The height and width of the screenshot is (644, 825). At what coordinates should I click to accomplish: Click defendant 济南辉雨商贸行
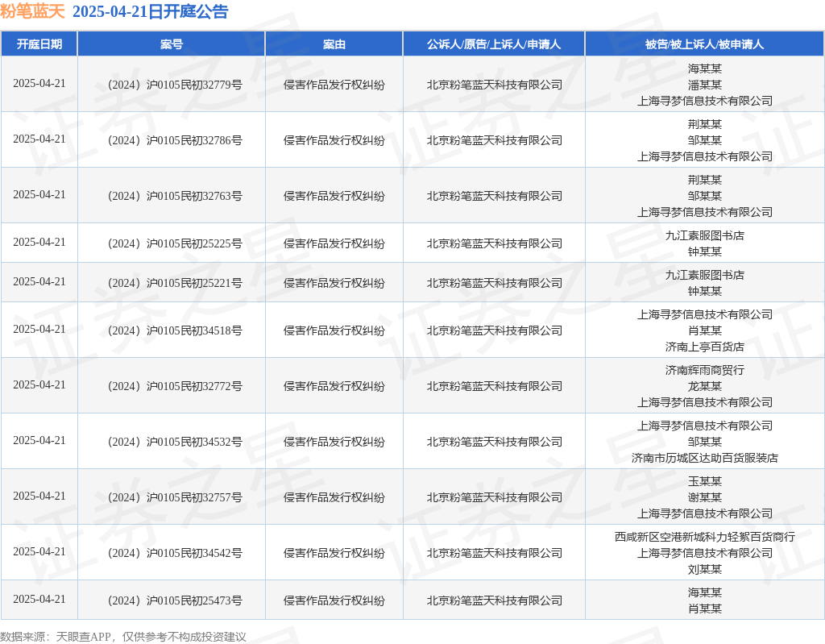pos(704,370)
